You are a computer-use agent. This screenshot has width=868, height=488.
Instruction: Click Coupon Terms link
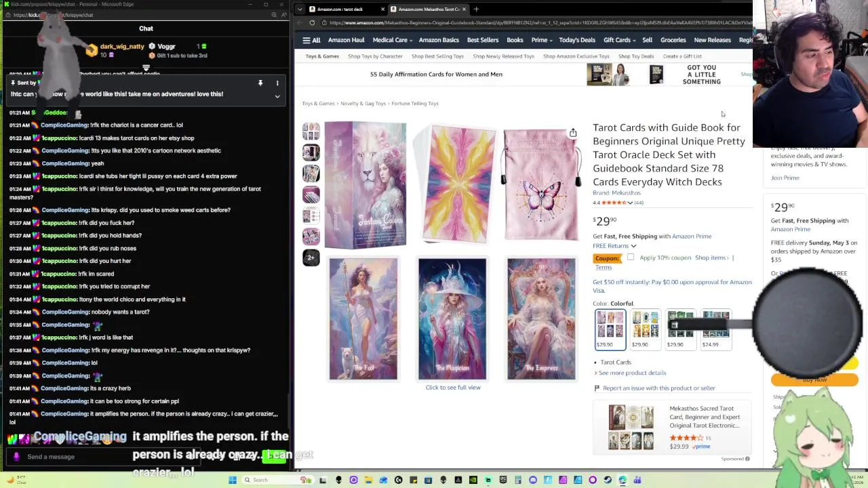coord(604,268)
